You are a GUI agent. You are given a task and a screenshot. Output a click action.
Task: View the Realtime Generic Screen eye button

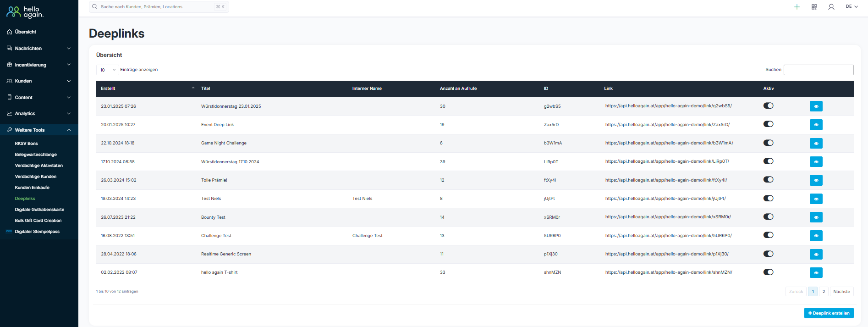(x=816, y=254)
